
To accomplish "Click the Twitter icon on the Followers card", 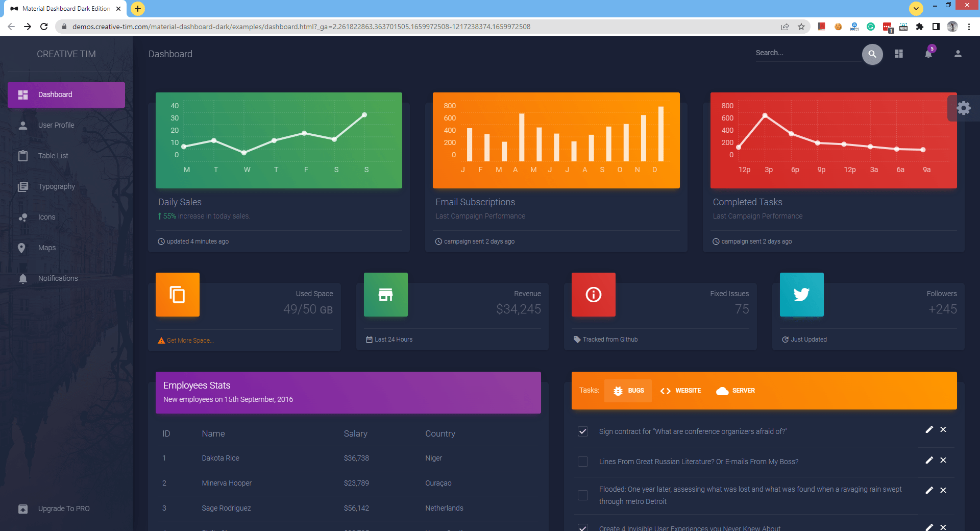I will tap(801, 294).
